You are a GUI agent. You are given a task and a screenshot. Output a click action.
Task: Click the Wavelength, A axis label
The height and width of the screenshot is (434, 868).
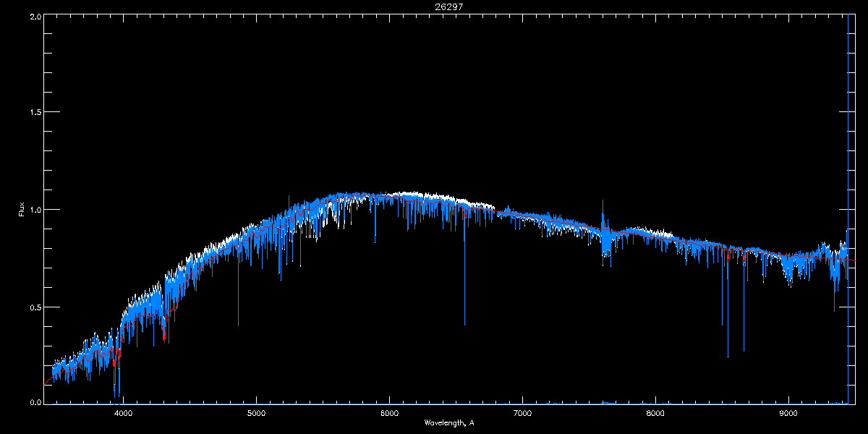tap(448, 422)
